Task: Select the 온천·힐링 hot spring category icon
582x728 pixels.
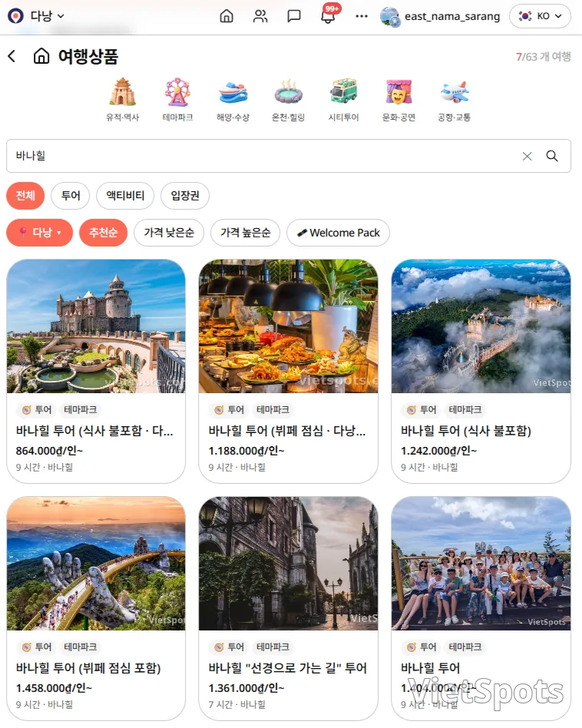Action: (288, 92)
